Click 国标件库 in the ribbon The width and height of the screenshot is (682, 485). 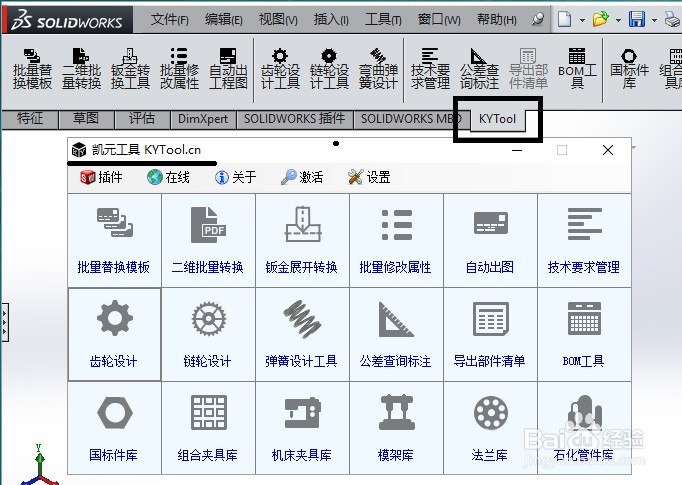point(629,68)
